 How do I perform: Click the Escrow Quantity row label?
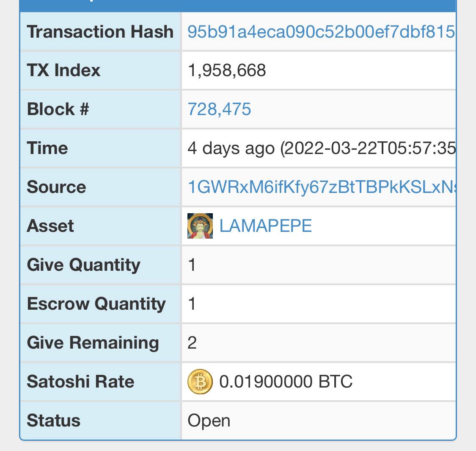[96, 304]
